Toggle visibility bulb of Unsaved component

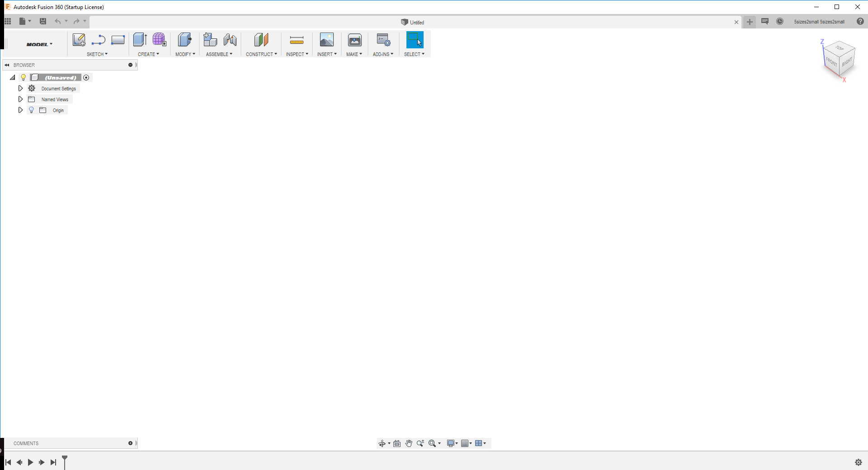pos(24,77)
